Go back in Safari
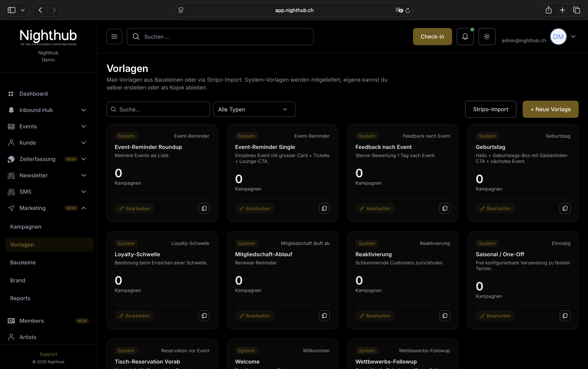The height and width of the screenshot is (369, 588). (40, 10)
